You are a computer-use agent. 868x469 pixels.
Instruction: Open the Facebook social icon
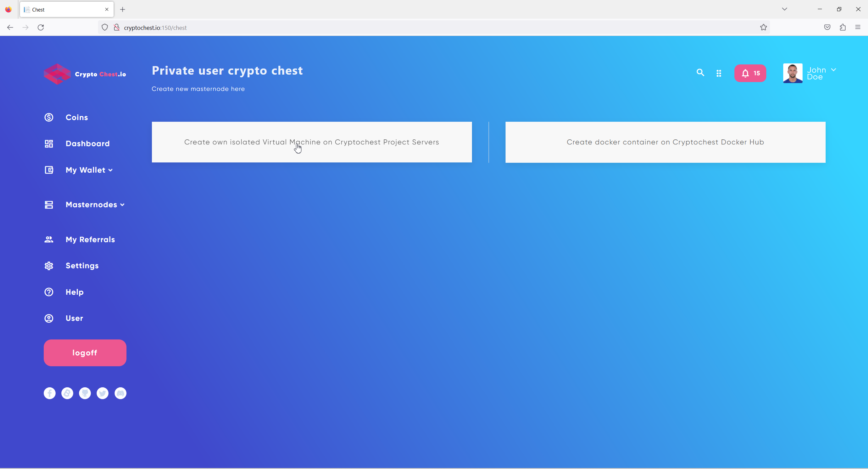pos(50,393)
